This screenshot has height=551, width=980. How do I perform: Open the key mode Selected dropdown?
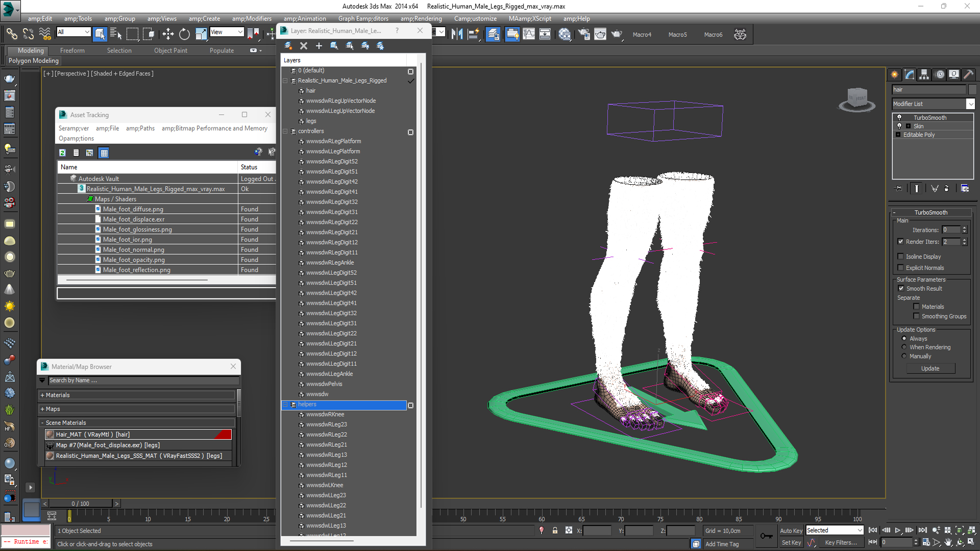click(860, 531)
